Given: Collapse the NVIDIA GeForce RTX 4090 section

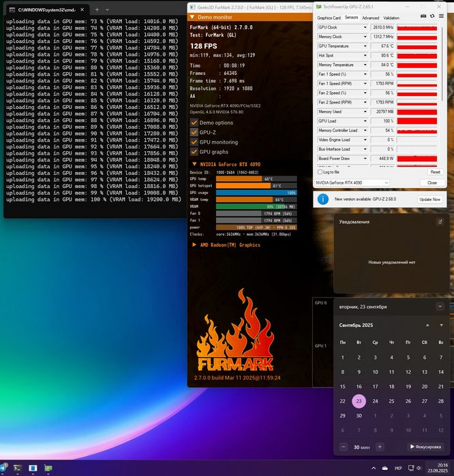Looking at the screenshot, I should 194,164.
